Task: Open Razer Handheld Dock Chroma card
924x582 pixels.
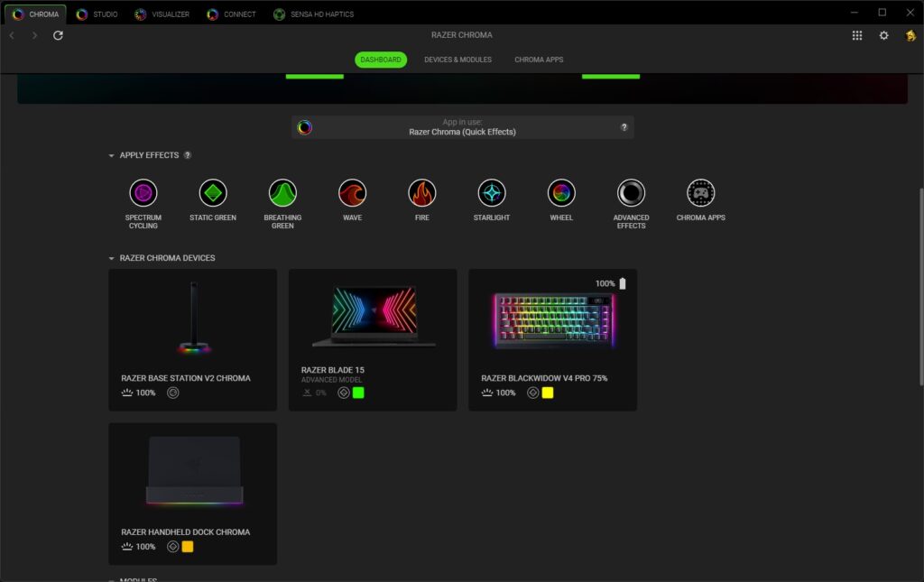Action: click(x=193, y=494)
